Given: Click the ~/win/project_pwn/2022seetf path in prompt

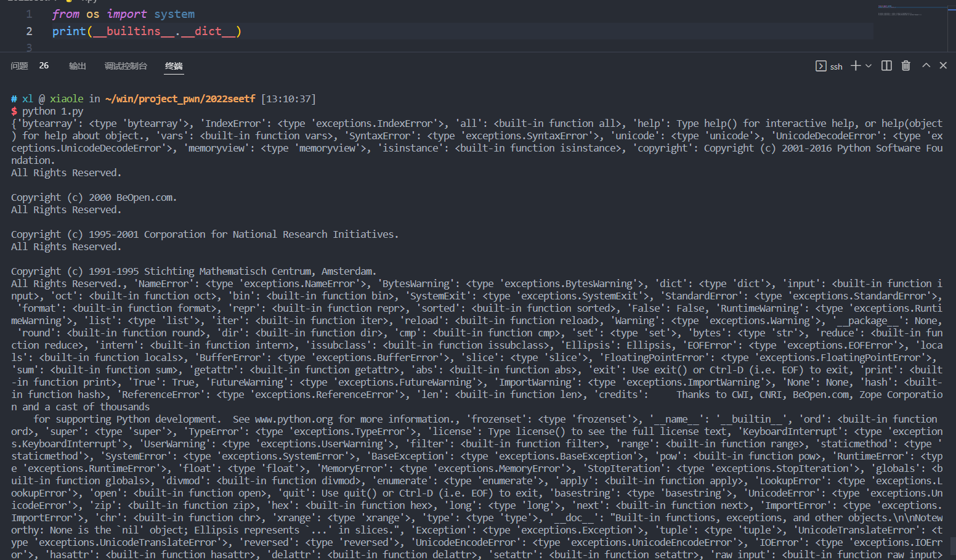Looking at the screenshot, I should [x=180, y=99].
